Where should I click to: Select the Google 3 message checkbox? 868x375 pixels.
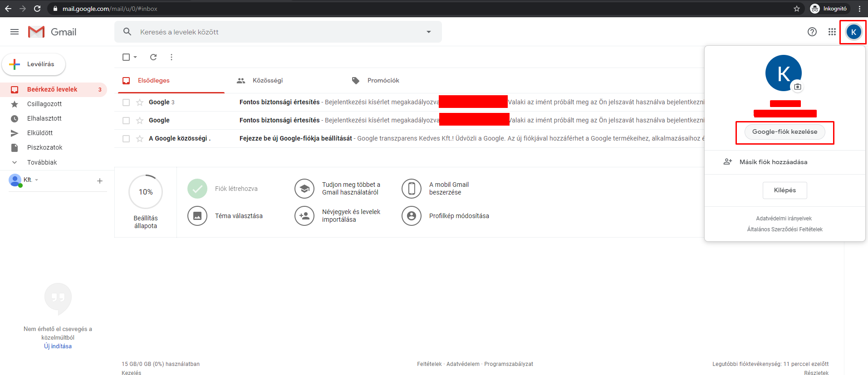126,102
